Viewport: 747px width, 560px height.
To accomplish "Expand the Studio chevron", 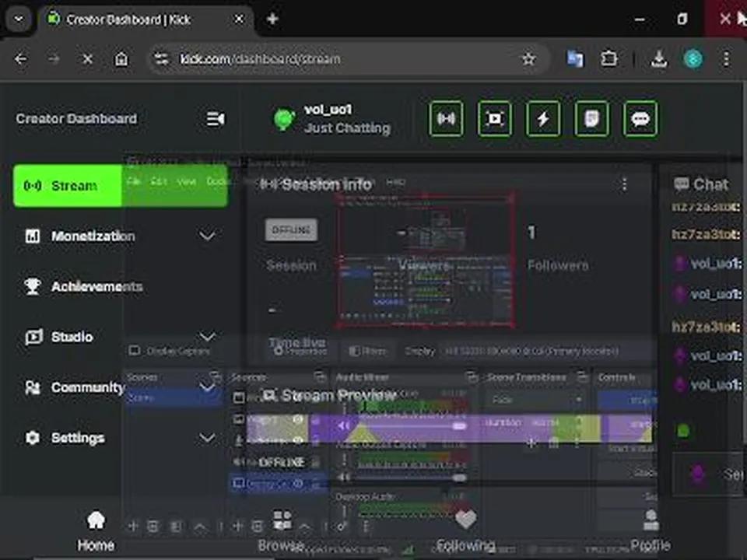I will (x=207, y=337).
